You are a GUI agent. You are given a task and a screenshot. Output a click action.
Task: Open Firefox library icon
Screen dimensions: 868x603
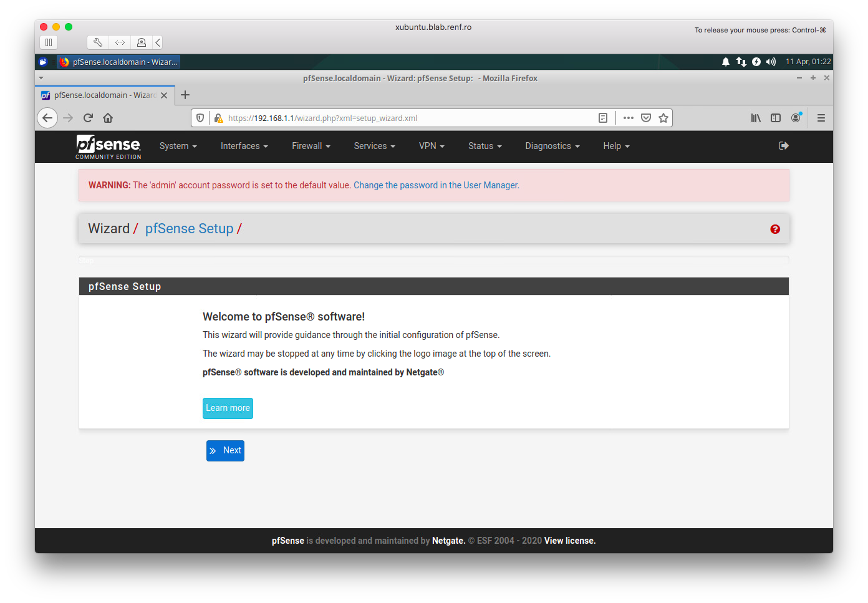coord(756,118)
